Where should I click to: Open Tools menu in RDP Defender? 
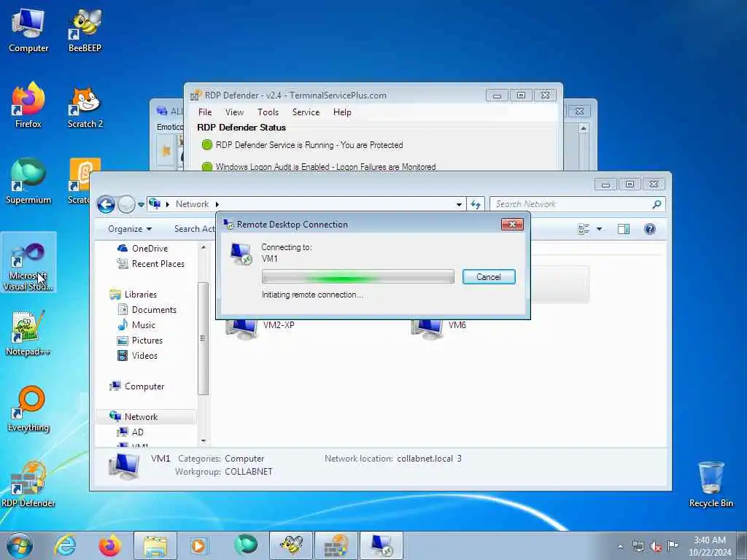click(x=268, y=112)
